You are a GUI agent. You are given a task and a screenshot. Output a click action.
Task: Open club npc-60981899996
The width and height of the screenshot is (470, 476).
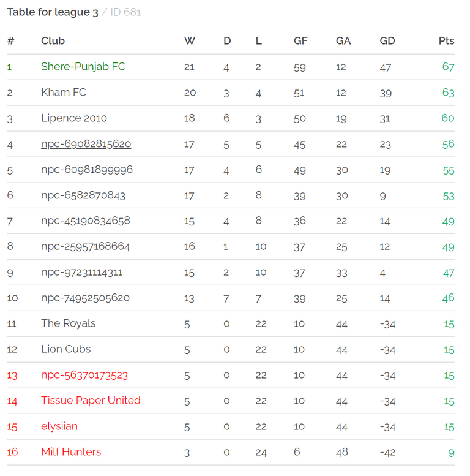[87, 170]
